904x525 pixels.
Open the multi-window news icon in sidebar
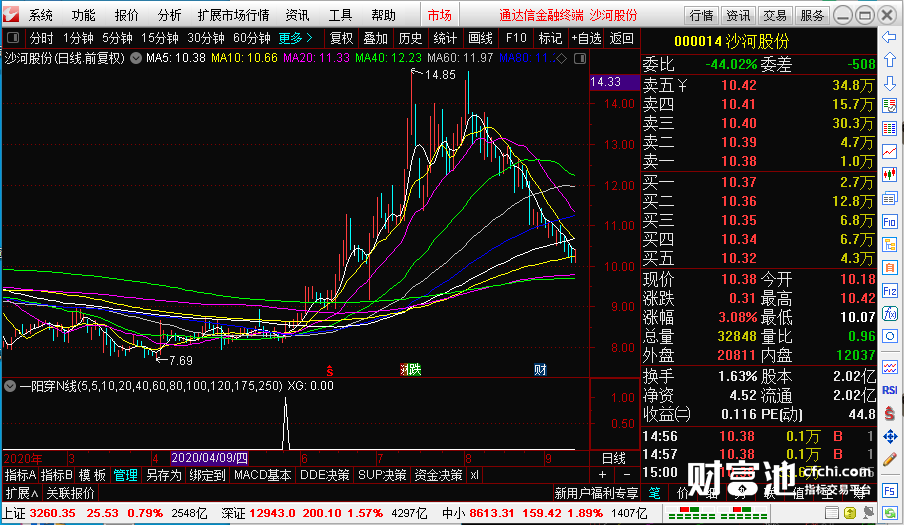[x=890, y=199]
